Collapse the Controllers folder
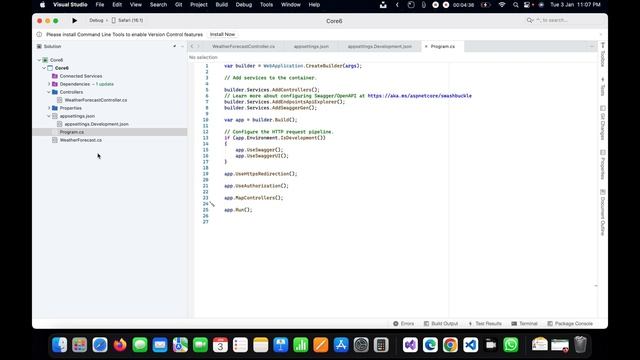 pyautogui.click(x=49, y=92)
